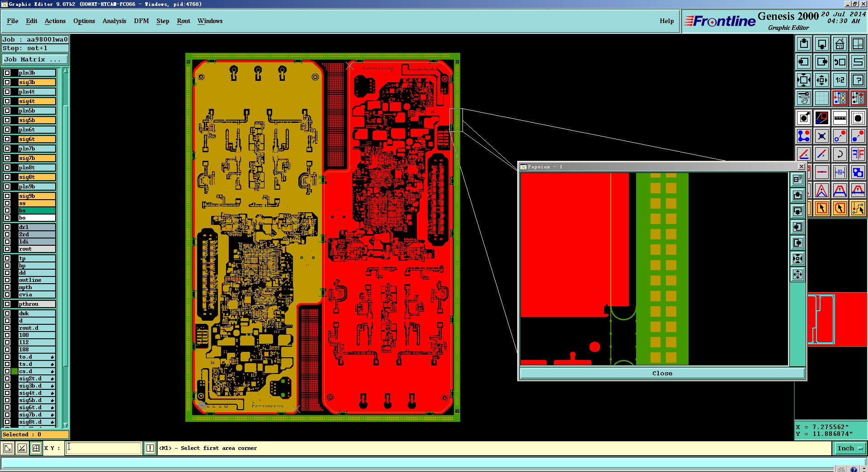Screen dimensions: 868x472
Task: Open the Rout menu
Action: 184,21
